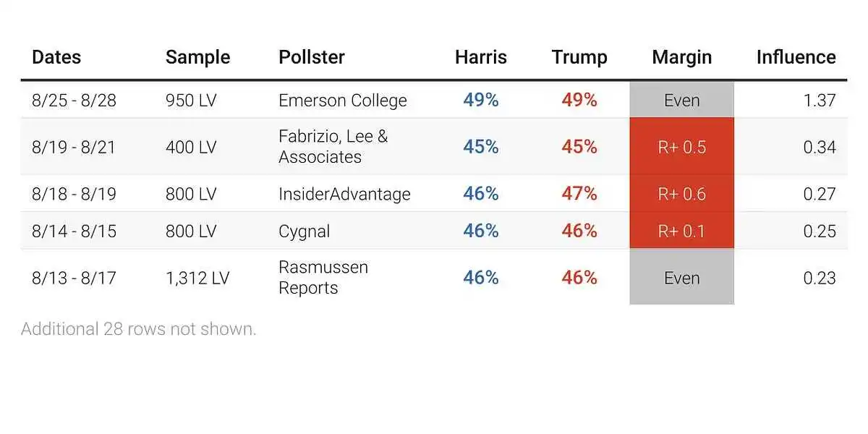Screen dimensions: 868x434
Task: Click the Harris column header
Action: [x=481, y=57]
